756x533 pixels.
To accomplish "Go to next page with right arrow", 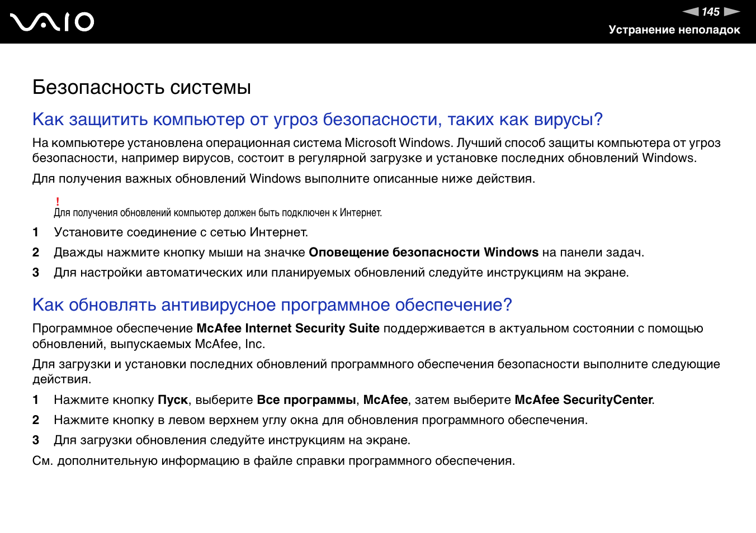I will pos(732,12).
